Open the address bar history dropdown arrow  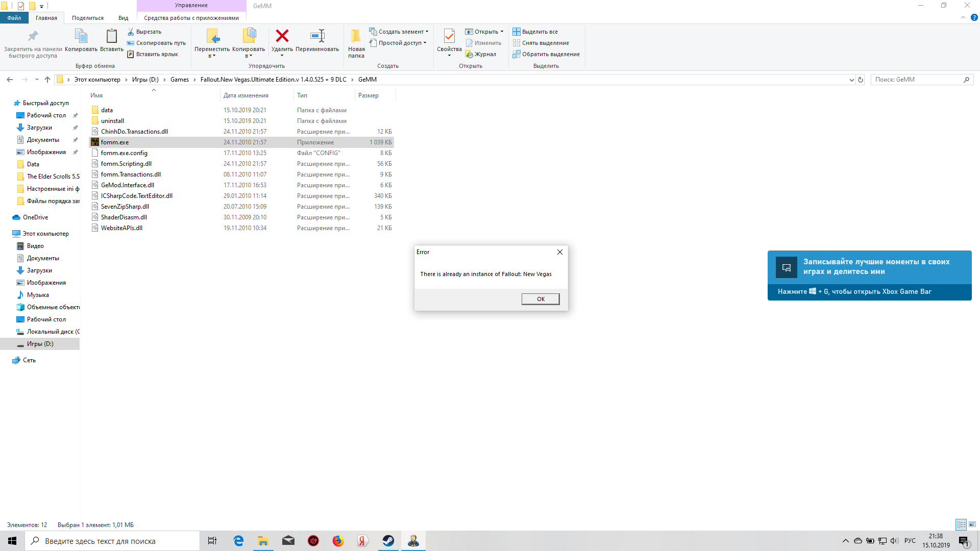click(851, 80)
